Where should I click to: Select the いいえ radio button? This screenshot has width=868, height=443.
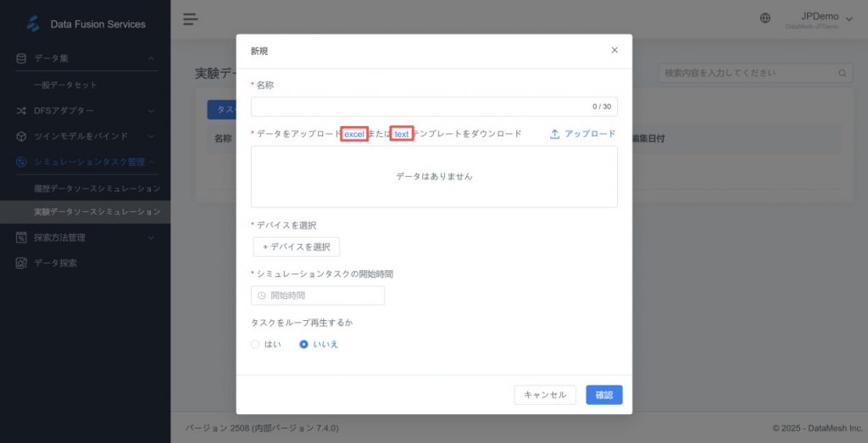point(303,344)
